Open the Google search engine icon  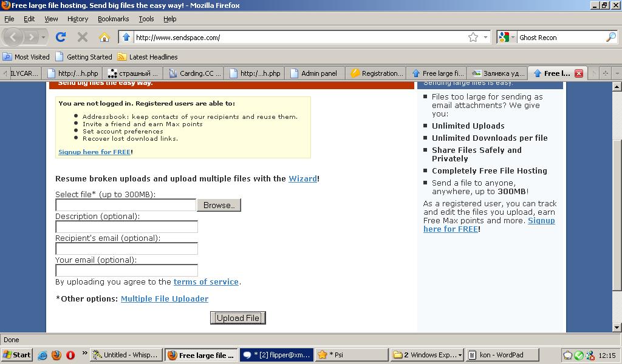tap(504, 37)
